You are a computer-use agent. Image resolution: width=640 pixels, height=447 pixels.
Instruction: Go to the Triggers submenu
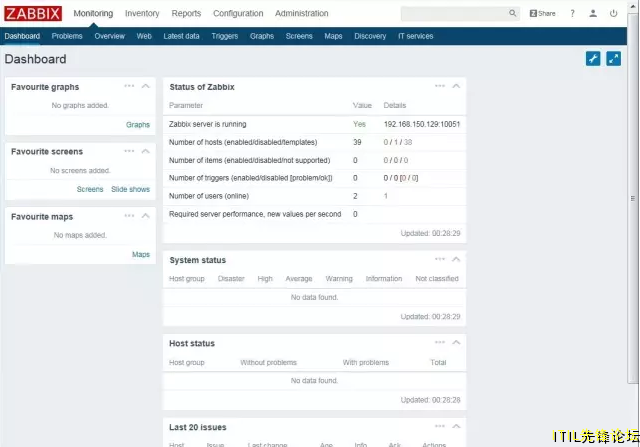(x=225, y=36)
